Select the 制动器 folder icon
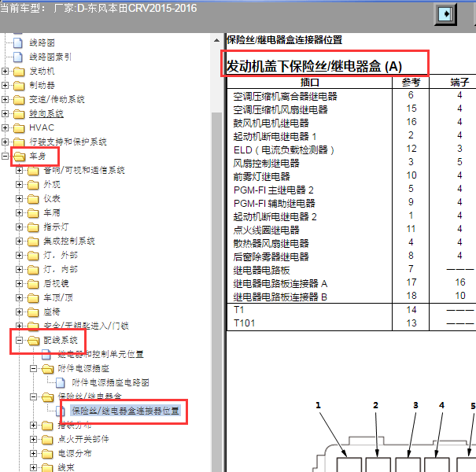This screenshot has width=476, height=472. pos(19,86)
